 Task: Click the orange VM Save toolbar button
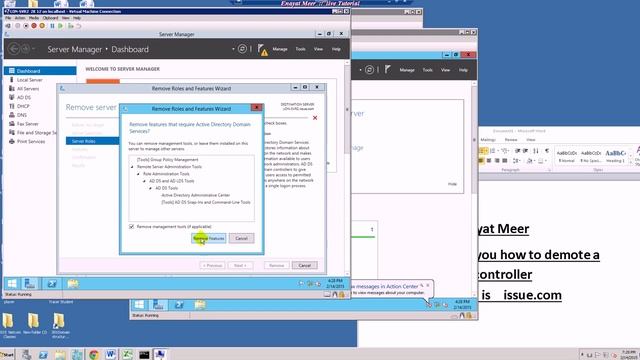coord(42,26)
